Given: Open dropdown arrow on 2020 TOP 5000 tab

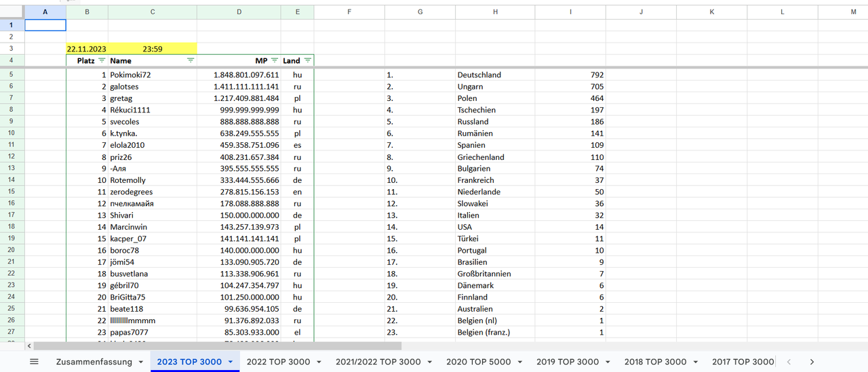Looking at the screenshot, I should click(520, 362).
